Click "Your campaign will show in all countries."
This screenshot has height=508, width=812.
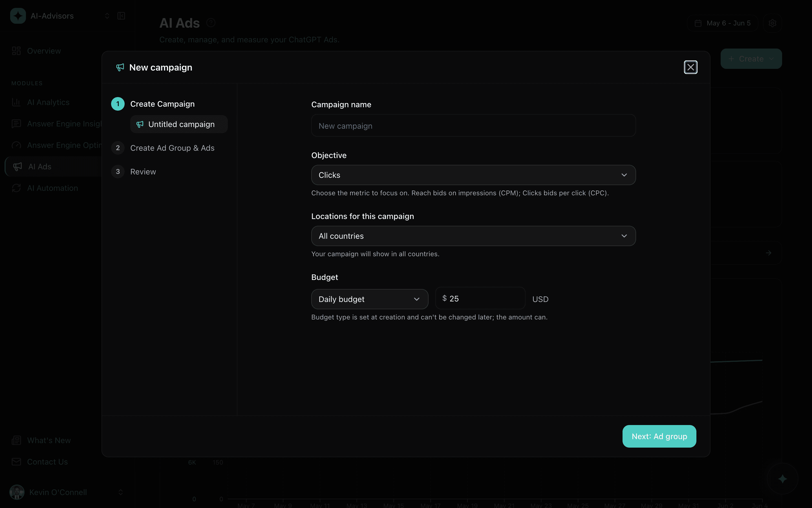click(x=375, y=254)
